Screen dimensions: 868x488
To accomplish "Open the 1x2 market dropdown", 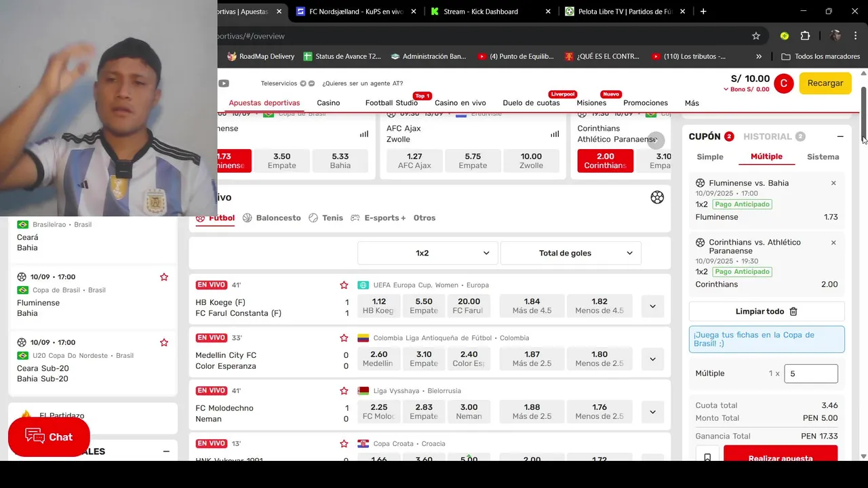I will [x=427, y=253].
